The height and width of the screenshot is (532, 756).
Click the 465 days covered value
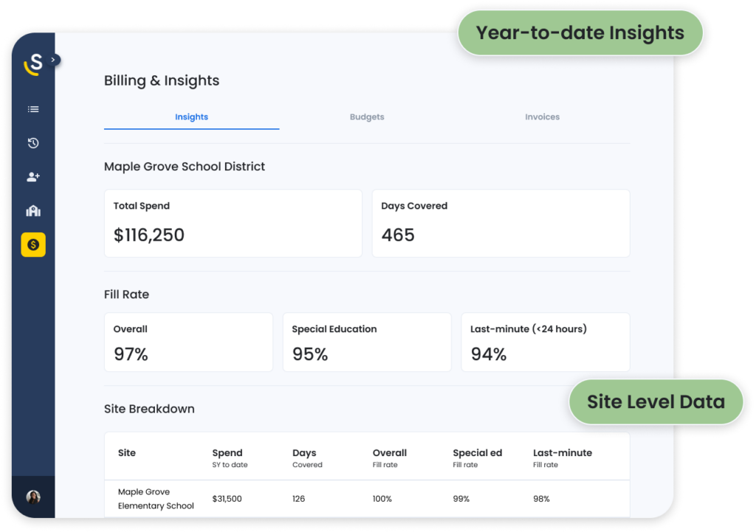click(x=398, y=235)
